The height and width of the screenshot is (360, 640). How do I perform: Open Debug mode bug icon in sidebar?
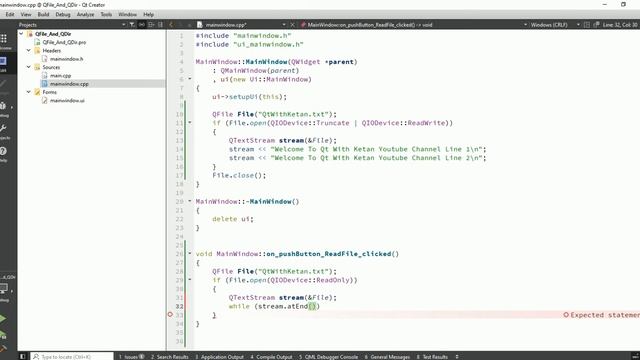coord(3,106)
